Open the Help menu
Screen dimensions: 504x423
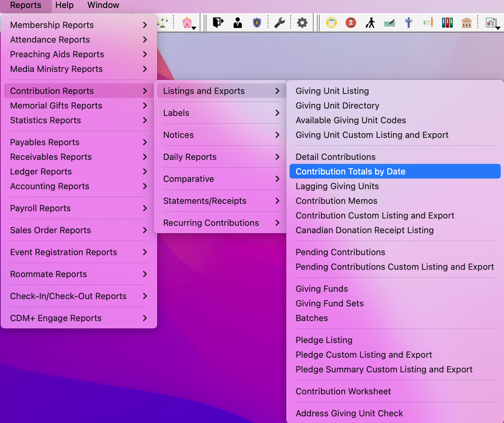(64, 5)
